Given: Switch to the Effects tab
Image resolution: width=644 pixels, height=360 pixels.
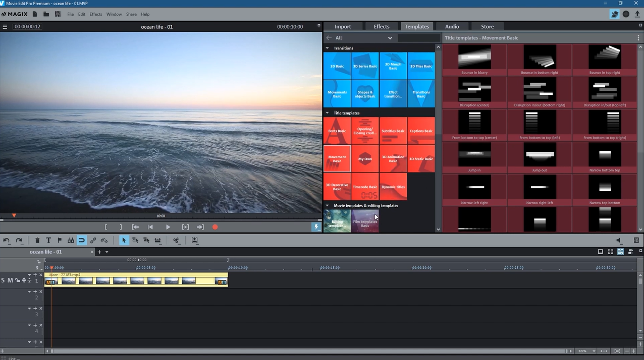Looking at the screenshot, I should (381, 27).
